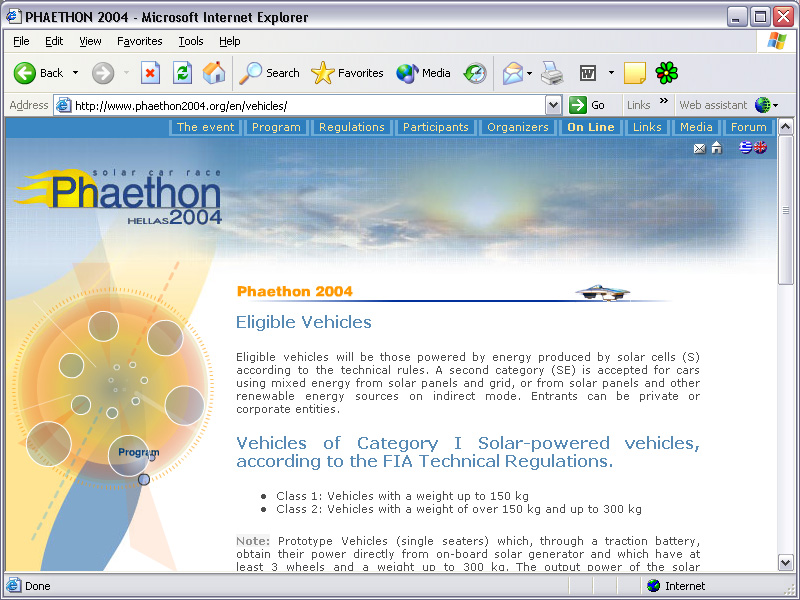This screenshot has width=800, height=600.
Task: Go to the Program navigation tab
Action: pyautogui.click(x=276, y=127)
